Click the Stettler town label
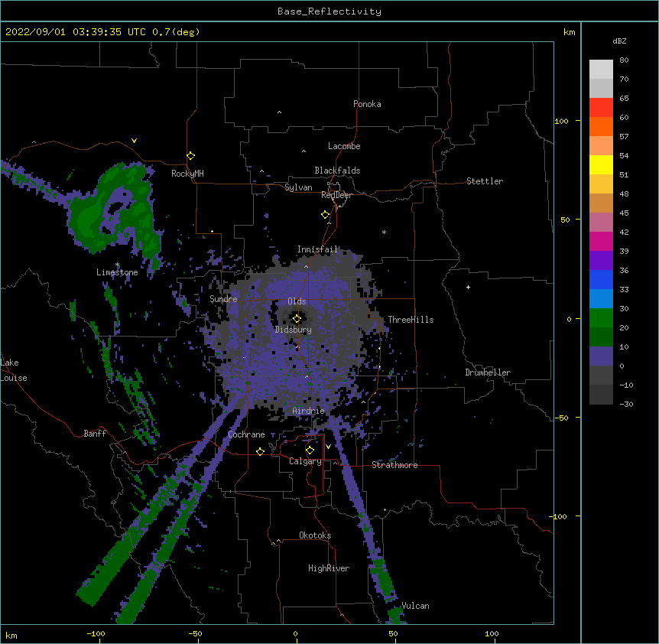Image resolution: width=659 pixels, height=644 pixels. coord(485,181)
